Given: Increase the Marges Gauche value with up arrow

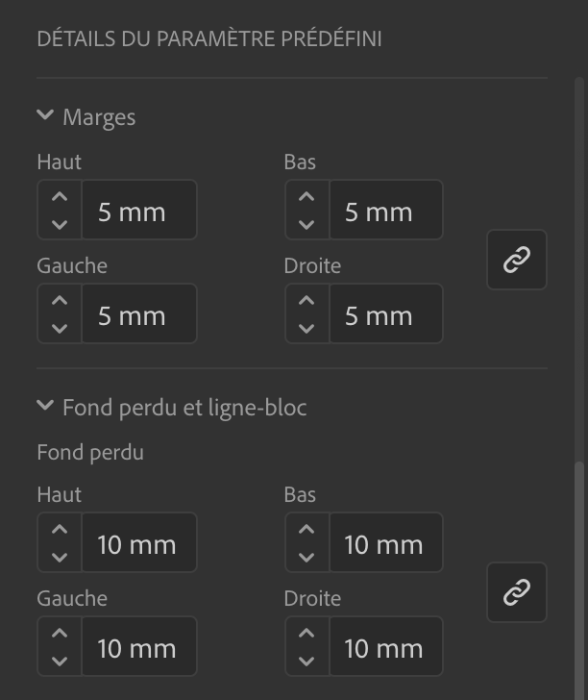Looking at the screenshot, I should [x=60, y=300].
